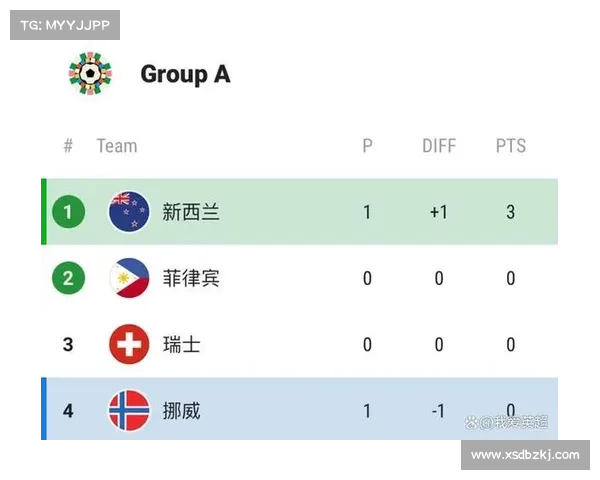Click the rank 4 position number

point(68,410)
